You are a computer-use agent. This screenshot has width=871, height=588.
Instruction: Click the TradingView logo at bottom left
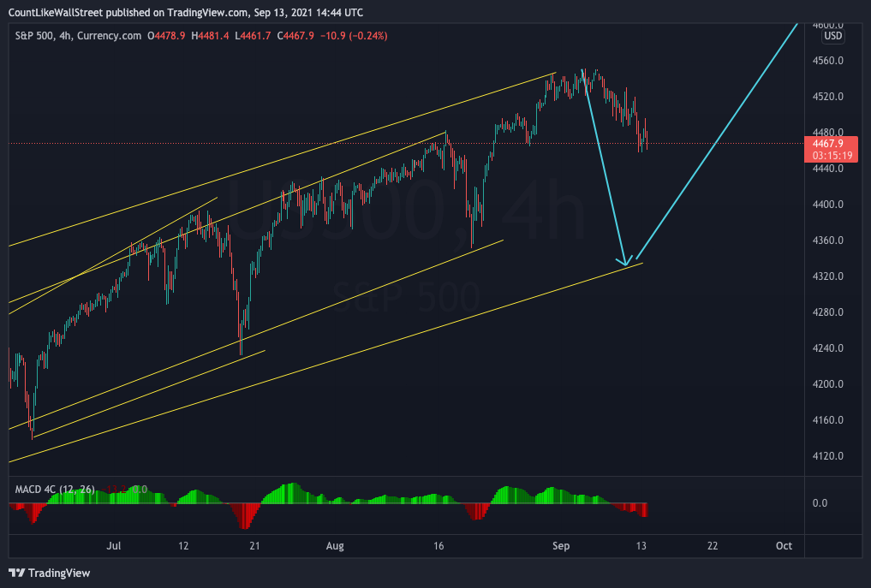pyautogui.click(x=50, y=573)
